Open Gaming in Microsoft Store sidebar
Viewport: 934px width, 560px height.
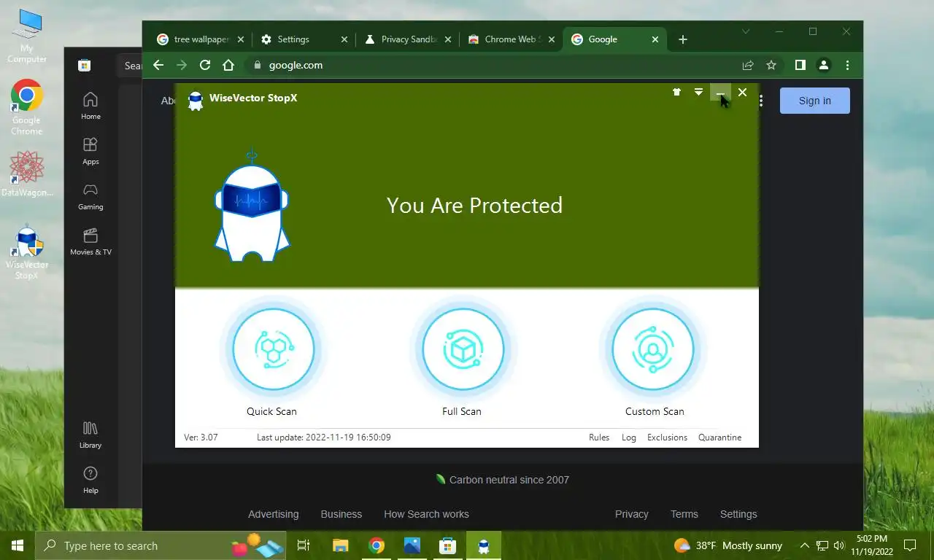click(x=90, y=197)
